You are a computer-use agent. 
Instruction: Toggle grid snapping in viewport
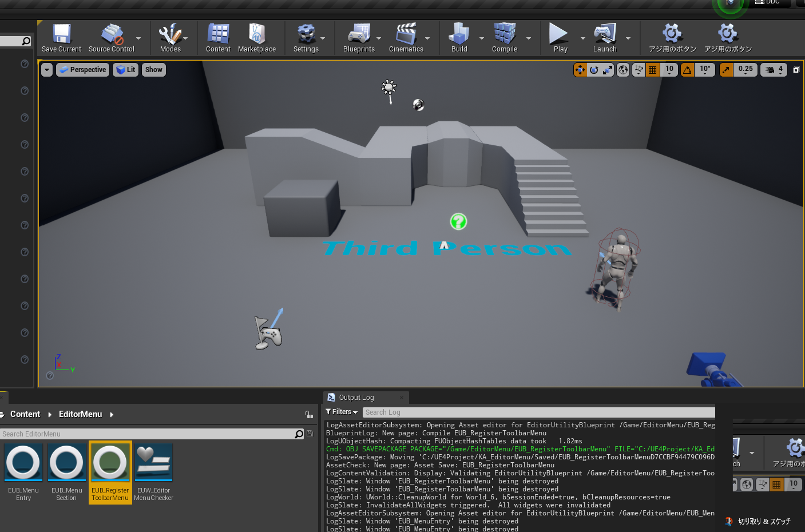point(653,70)
